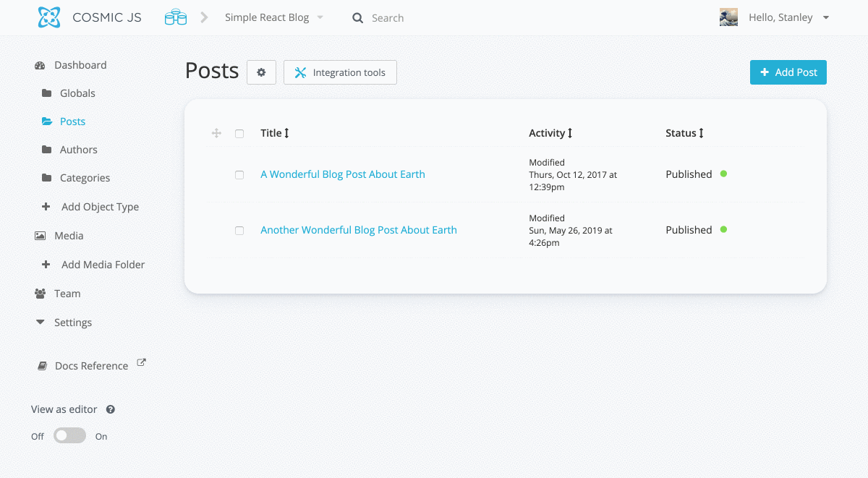Click the Team people icon
The height and width of the screenshot is (478, 868).
tap(40, 294)
